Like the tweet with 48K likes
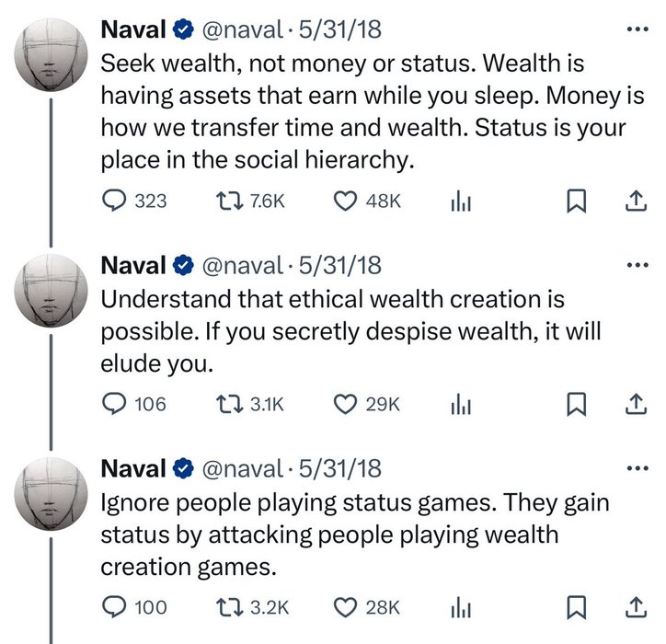 point(344,201)
